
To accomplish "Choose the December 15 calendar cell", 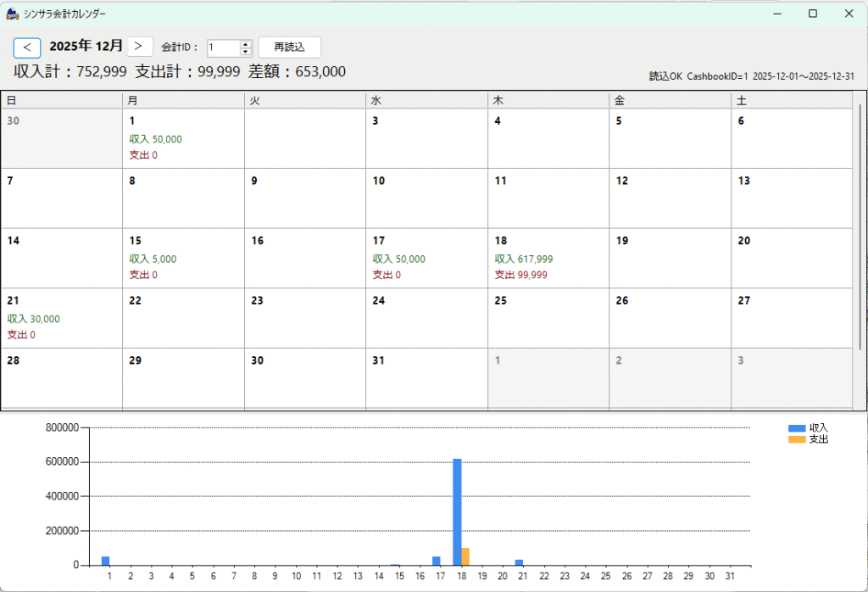I will (x=183, y=258).
